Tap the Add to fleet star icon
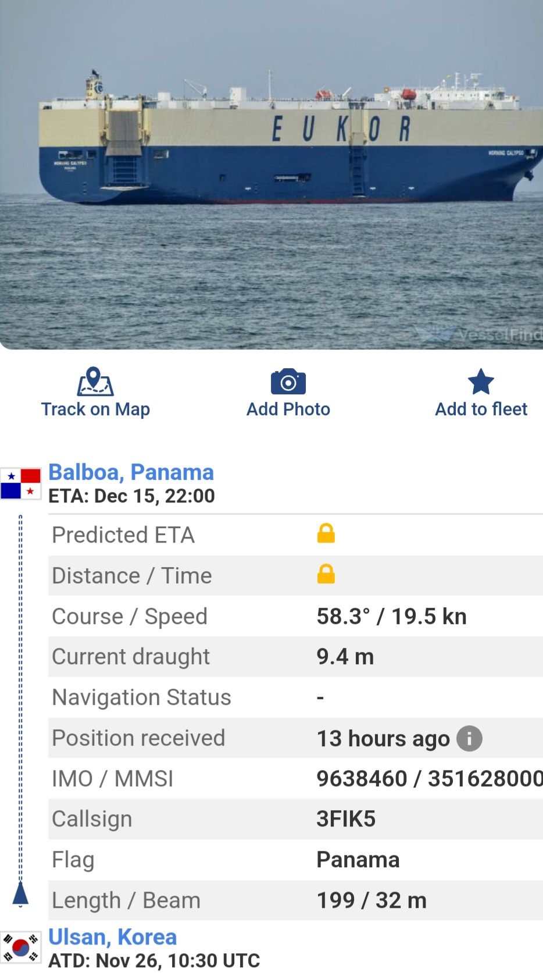This screenshot has width=543, height=980. 481,382
